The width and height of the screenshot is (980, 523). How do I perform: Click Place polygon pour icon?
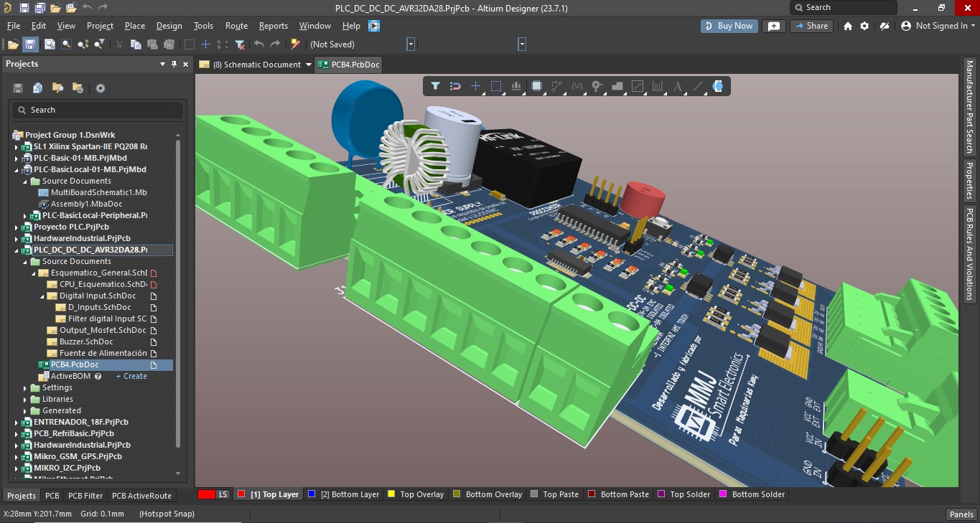tap(617, 86)
